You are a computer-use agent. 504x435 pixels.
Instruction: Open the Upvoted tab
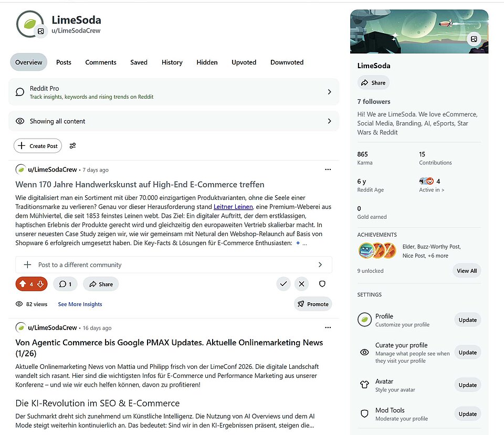tap(244, 62)
